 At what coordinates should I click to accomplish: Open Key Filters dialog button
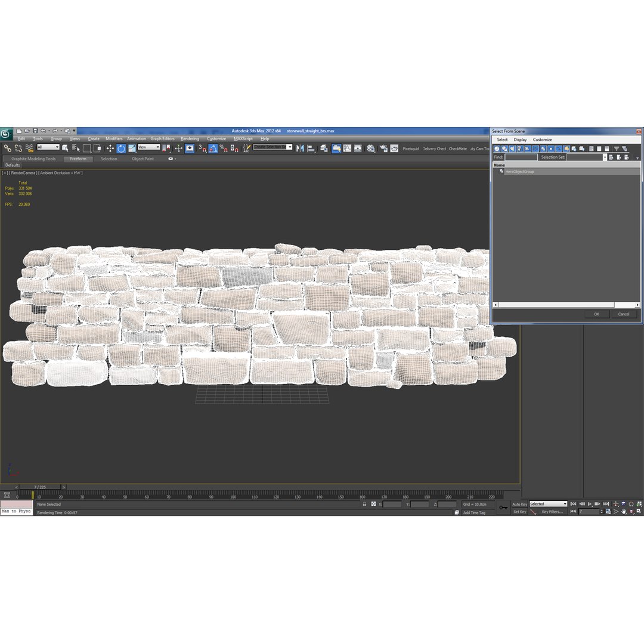(x=551, y=512)
